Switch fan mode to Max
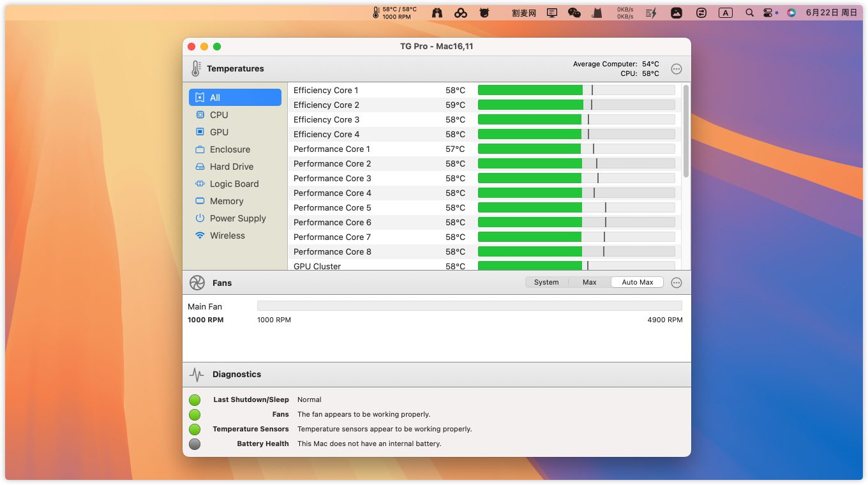The height and width of the screenshot is (485, 868). 590,282
